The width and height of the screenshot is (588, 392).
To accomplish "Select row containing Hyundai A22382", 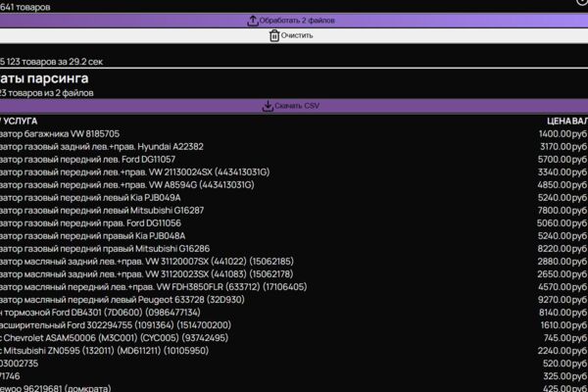I will (x=294, y=147).
